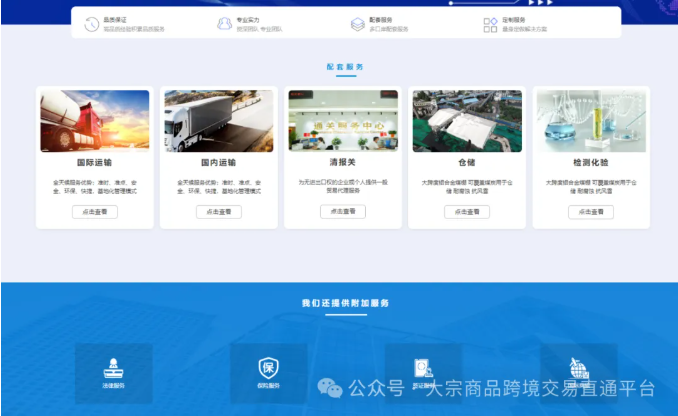678x416 pixels.
Task: Click the 定制服务 grid icon
Action: coord(490,23)
